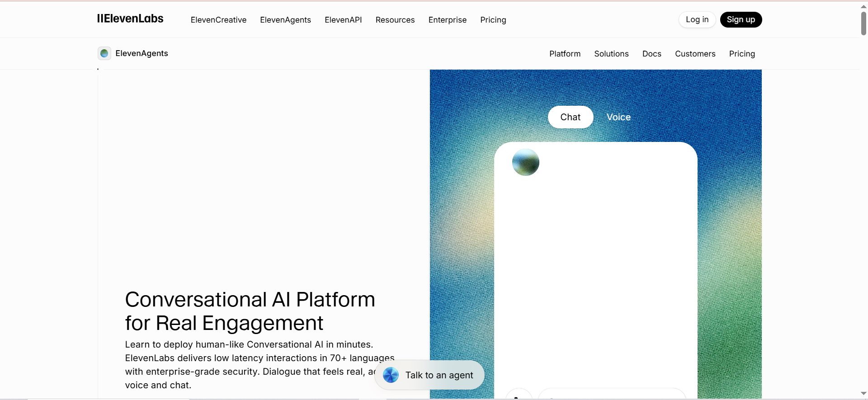Click the Talk to an agent button
The image size is (868, 400).
pyautogui.click(x=429, y=375)
